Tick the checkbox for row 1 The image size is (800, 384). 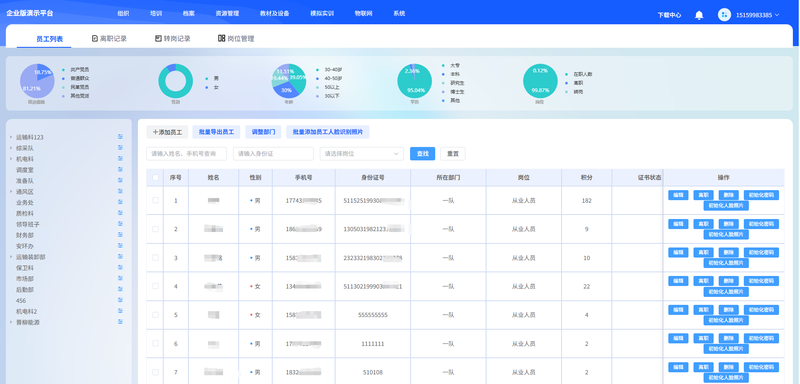(155, 200)
